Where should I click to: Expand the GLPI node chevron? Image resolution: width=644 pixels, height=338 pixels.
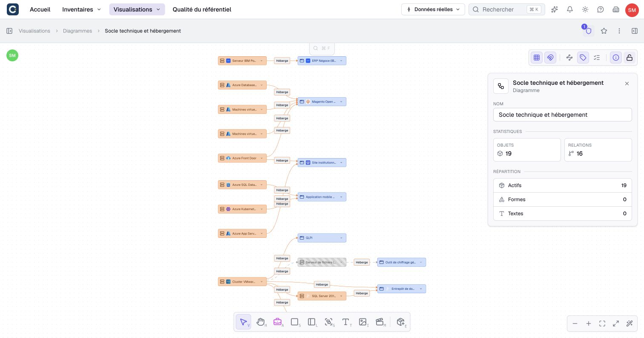[341, 238]
